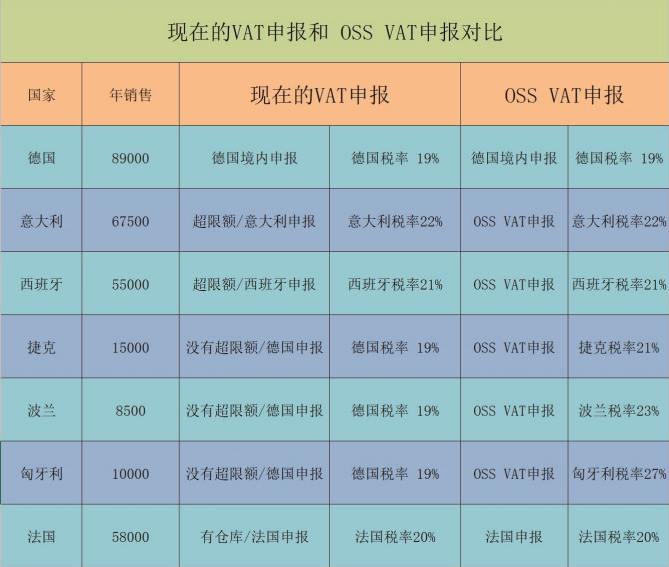Image resolution: width=669 pixels, height=567 pixels.
Task: Select the 意大利 country cell
Action: (41, 221)
